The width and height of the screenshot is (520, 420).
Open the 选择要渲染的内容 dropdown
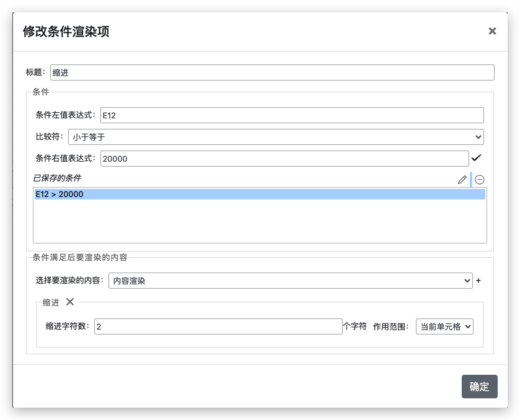tap(291, 281)
